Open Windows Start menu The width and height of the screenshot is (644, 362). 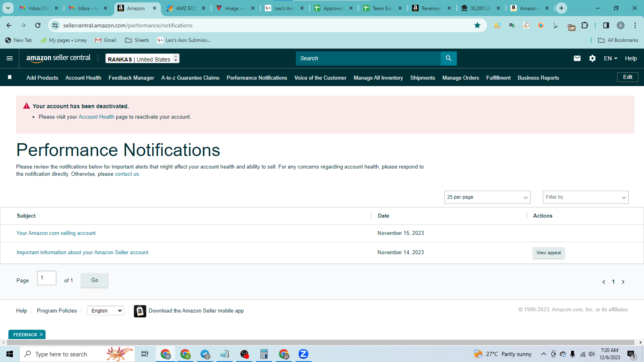point(10,354)
